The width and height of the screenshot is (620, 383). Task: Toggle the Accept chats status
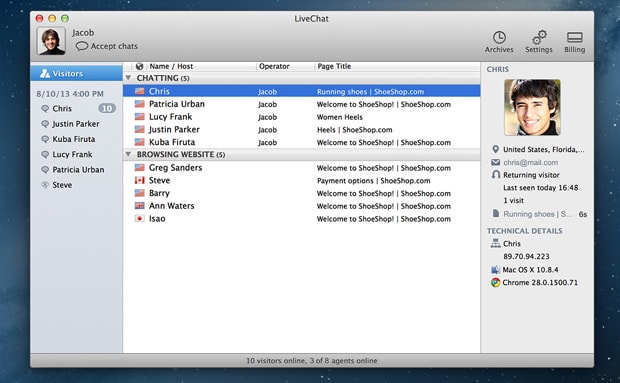pos(107,46)
